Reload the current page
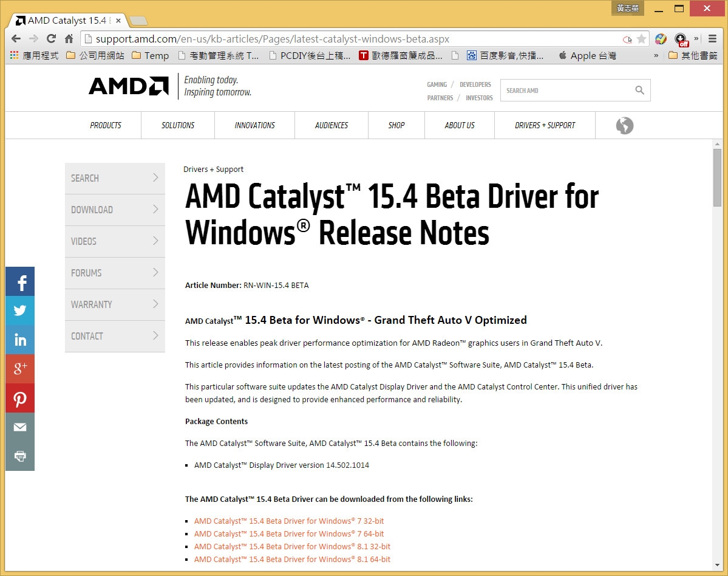The width and height of the screenshot is (728, 576). pos(51,39)
